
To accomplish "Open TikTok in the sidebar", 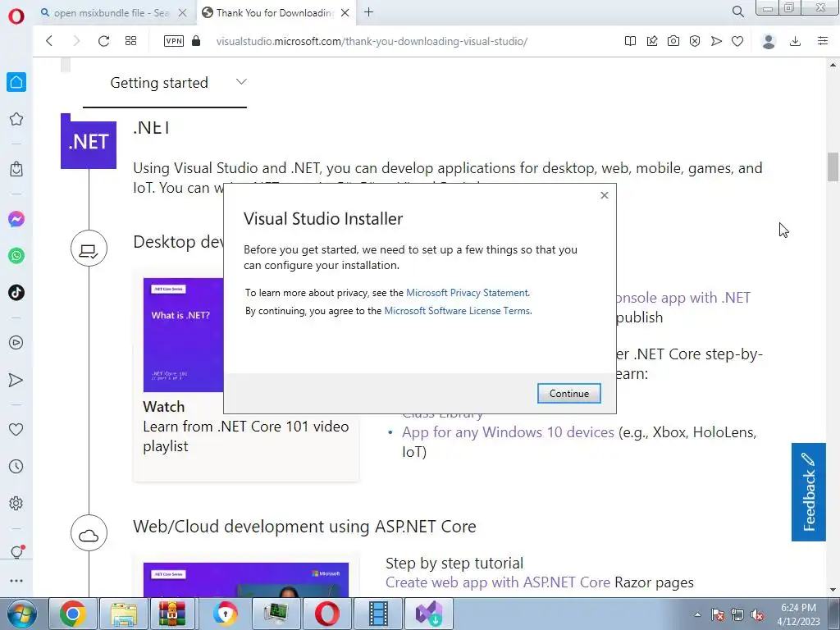I will (16, 293).
